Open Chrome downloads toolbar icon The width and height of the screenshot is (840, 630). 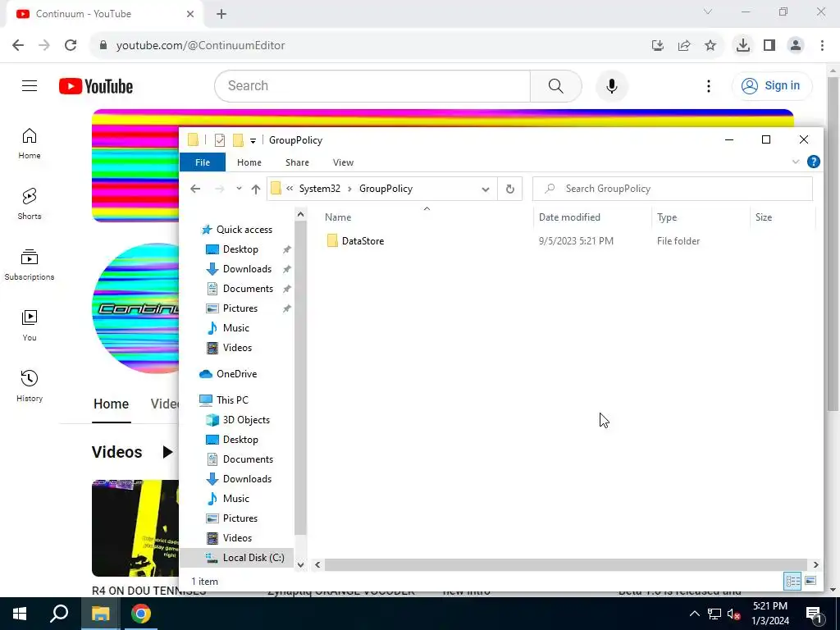click(x=742, y=46)
